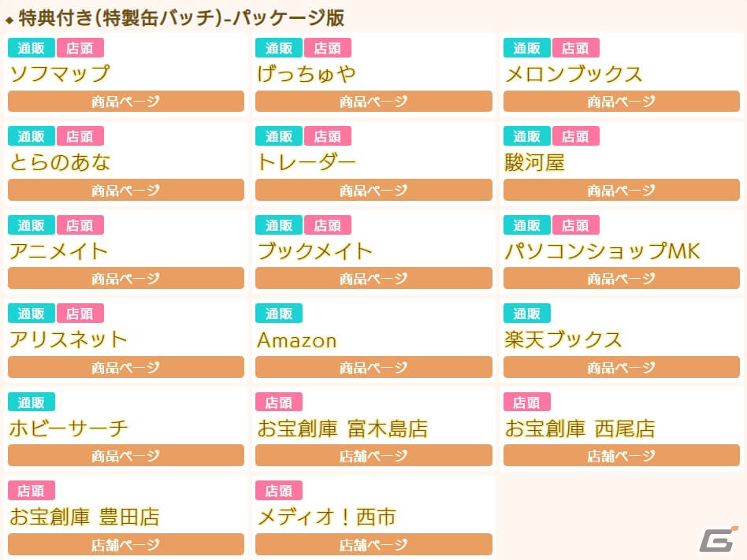Open Sofmap's 商品ページ button
The image size is (747, 560).
(x=125, y=102)
